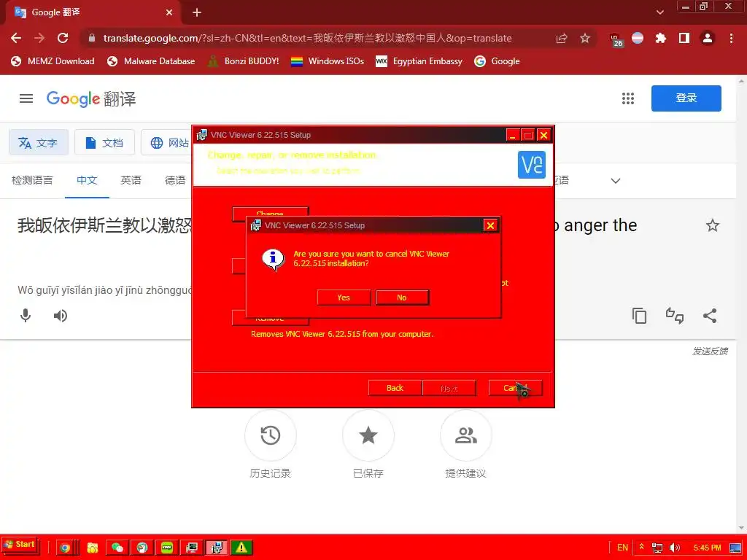This screenshot has width=747, height=560.
Task: Close the Google 翻译 tab
Action: 169,13
